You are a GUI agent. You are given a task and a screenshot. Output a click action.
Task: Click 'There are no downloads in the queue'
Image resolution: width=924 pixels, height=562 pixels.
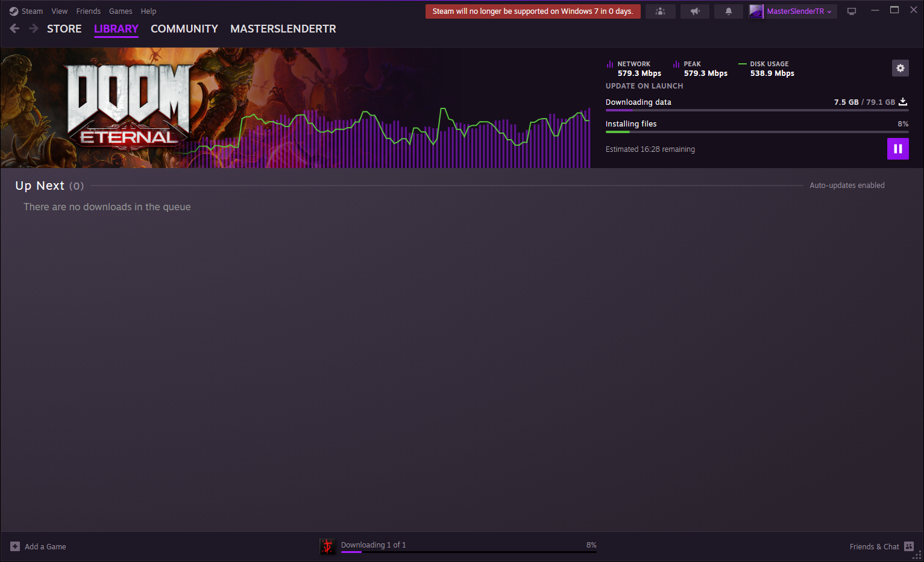tap(107, 207)
